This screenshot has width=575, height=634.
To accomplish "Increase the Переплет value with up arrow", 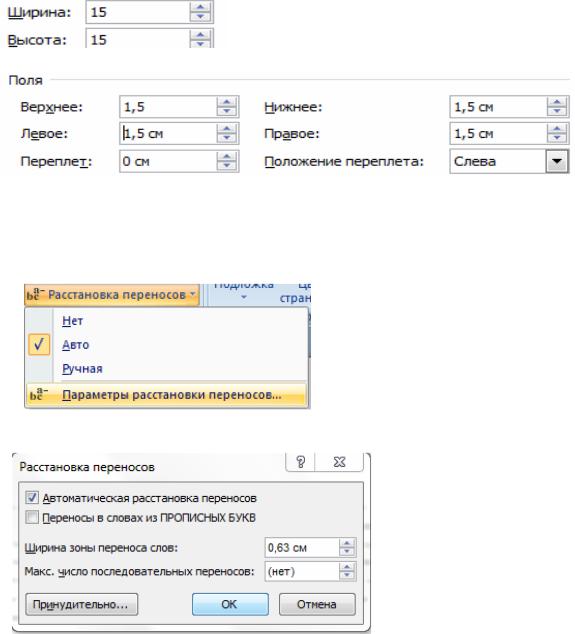I will pyautogui.click(x=226, y=156).
